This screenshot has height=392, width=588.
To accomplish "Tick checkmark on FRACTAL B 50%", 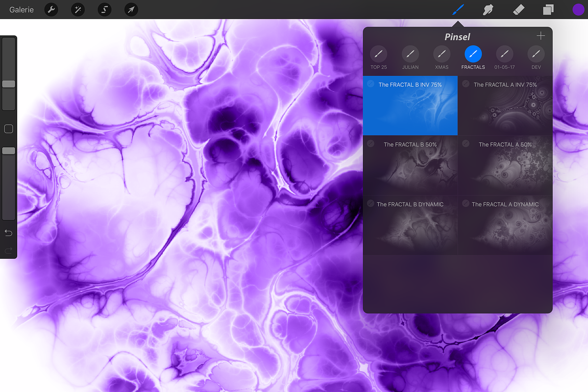I will click(x=370, y=144).
